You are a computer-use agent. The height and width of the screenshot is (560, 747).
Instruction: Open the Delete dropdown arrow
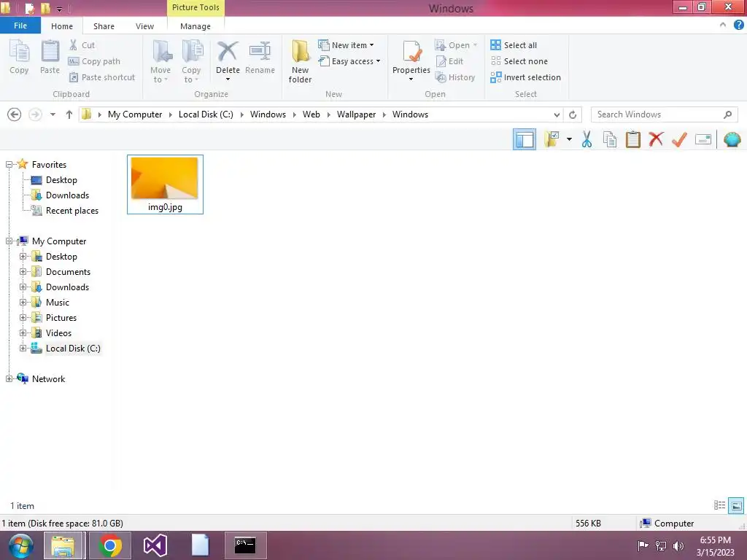[x=228, y=79]
